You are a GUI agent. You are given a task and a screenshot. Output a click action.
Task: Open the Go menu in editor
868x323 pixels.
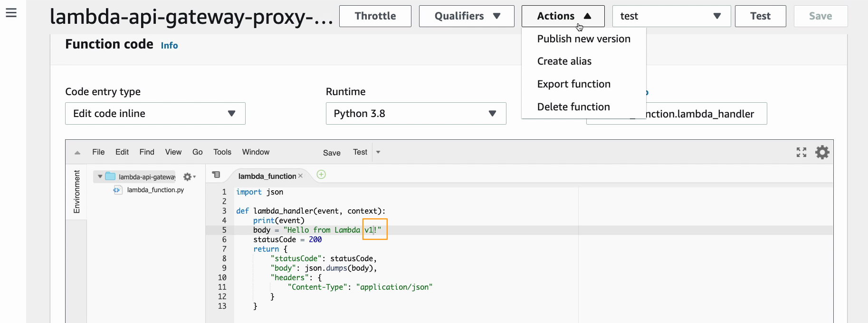tap(198, 152)
